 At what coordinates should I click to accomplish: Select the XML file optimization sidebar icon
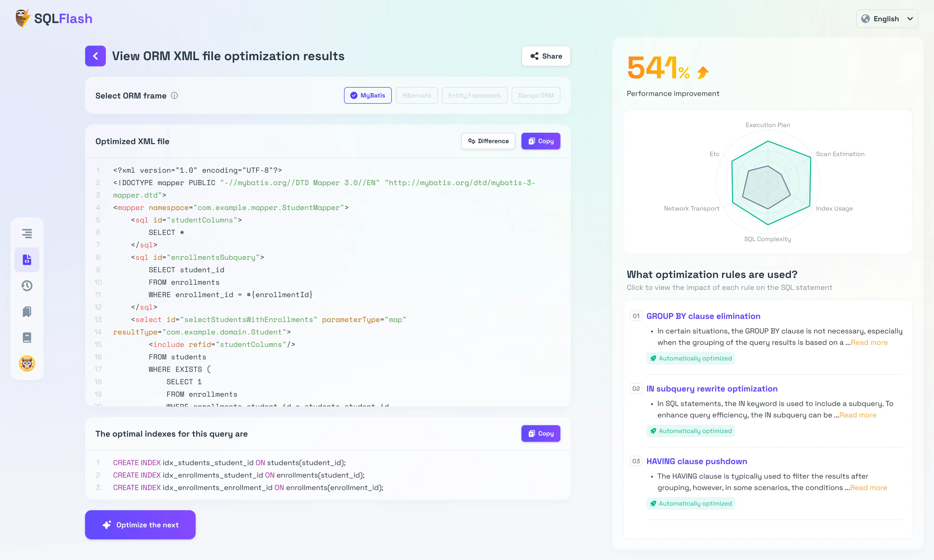click(27, 259)
